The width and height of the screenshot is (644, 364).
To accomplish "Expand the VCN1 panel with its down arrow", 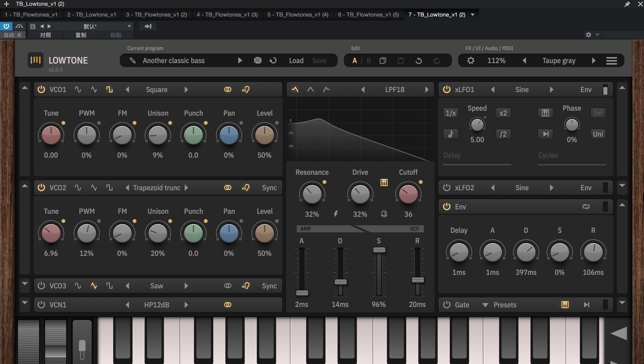I will pyautogui.click(x=25, y=303).
